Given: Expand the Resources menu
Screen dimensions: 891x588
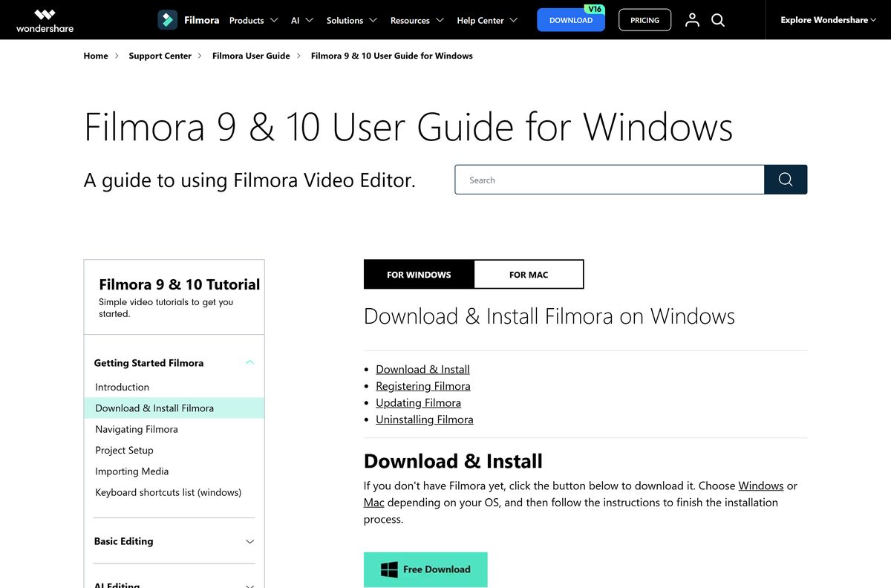Looking at the screenshot, I should pyautogui.click(x=417, y=20).
